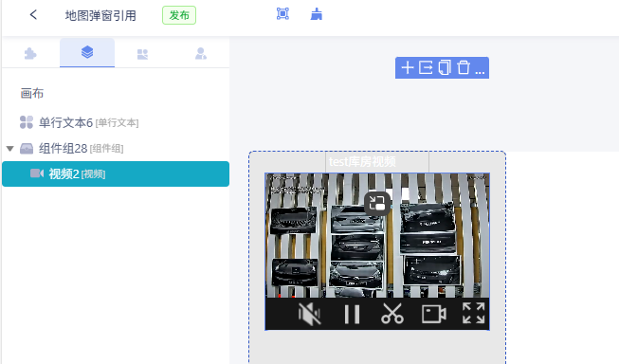Open more options ellipsis in floating toolbar
619x364 pixels.
click(x=480, y=69)
